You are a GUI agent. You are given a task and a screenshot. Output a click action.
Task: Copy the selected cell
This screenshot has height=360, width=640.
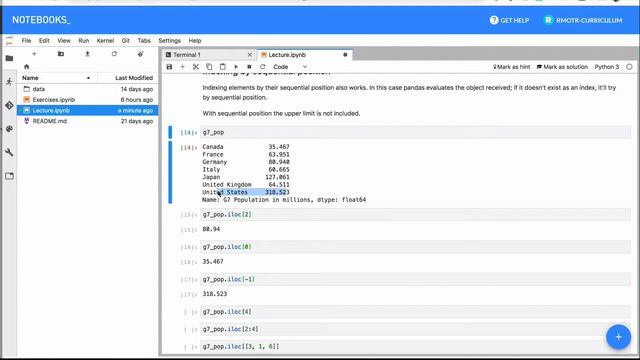click(209, 67)
